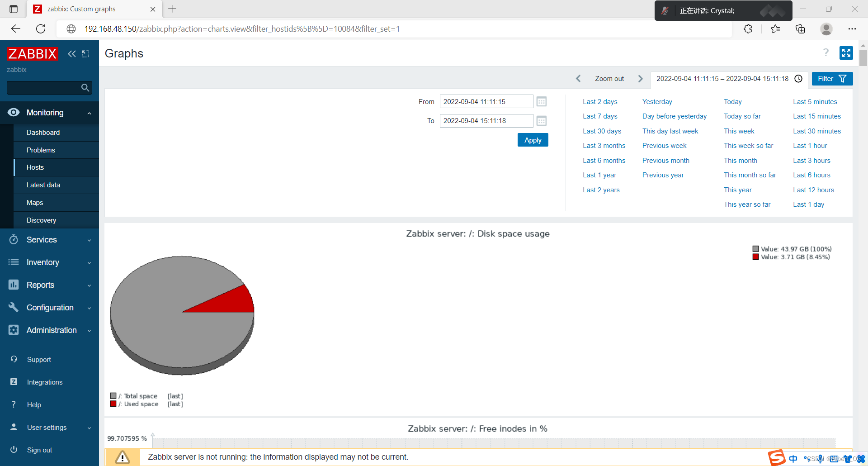The height and width of the screenshot is (466, 868).
Task: Close the Custom graphs browser tab
Action: click(x=153, y=9)
